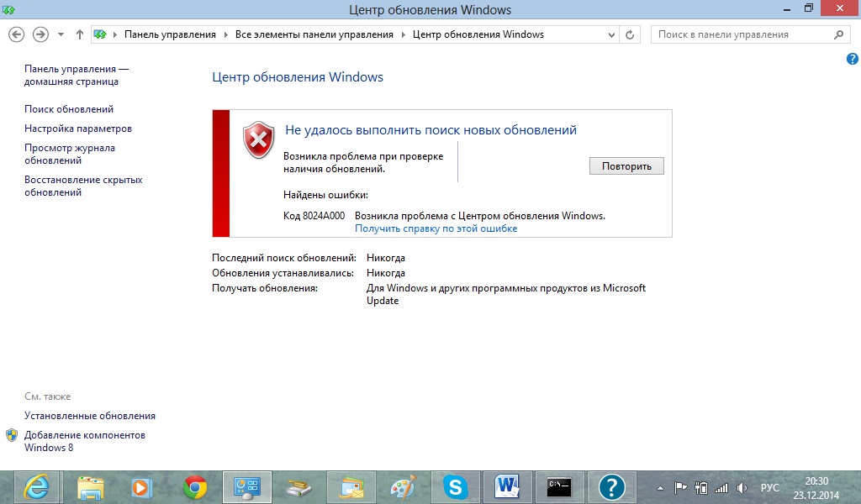Click the Центр обновления Windows breadcrumb

click(x=478, y=34)
